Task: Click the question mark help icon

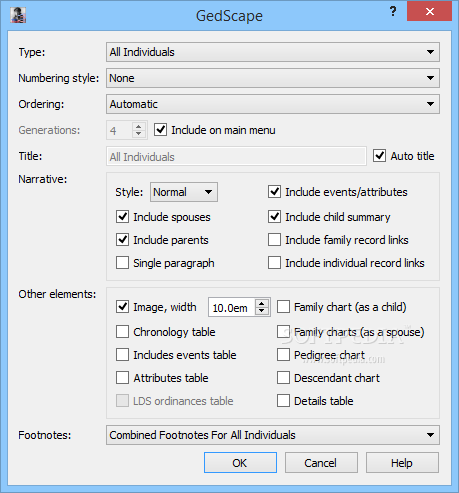Action: [393, 12]
